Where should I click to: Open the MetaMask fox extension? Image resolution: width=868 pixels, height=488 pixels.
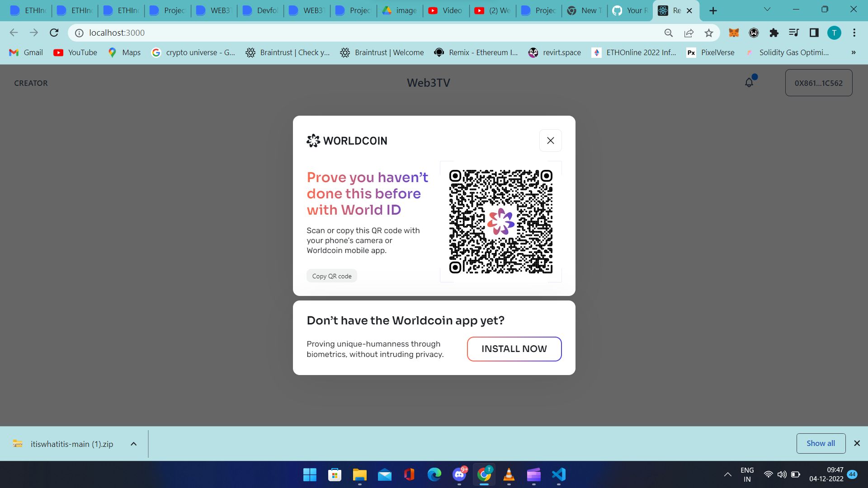coord(734,33)
